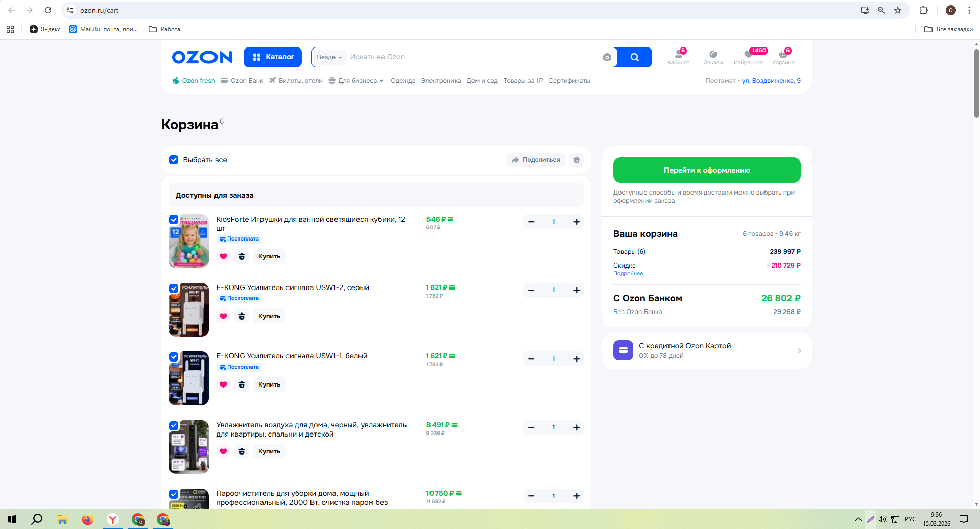Open Windows Start menu
This screenshot has height=529, width=980.
pyautogui.click(x=12, y=519)
